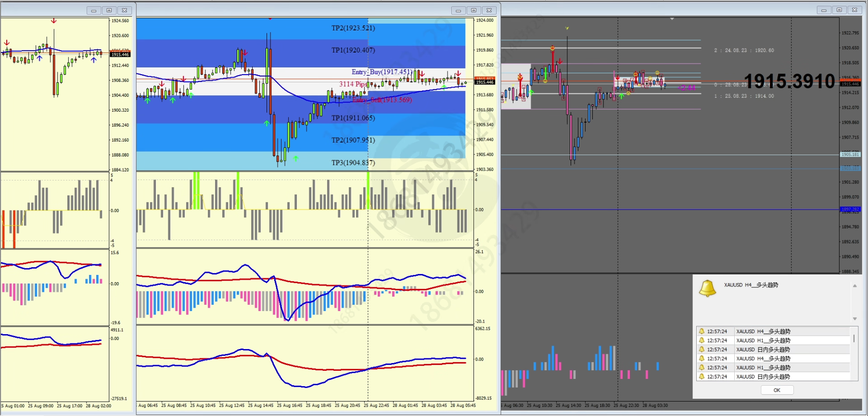Close the dark gray chart window
The height and width of the screenshot is (416, 868).
pos(855,10)
